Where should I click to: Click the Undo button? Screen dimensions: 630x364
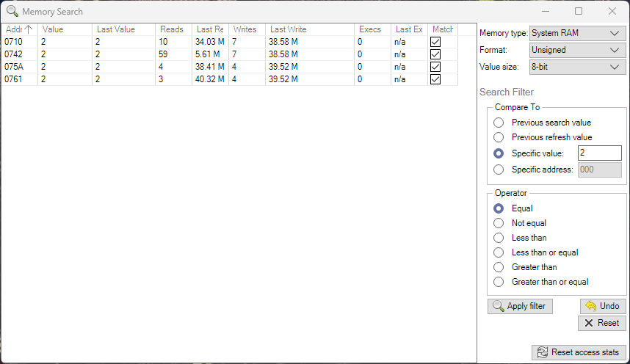click(x=603, y=306)
